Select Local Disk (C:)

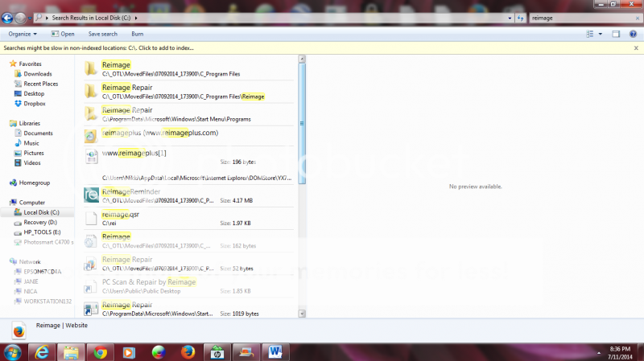[x=41, y=212]
